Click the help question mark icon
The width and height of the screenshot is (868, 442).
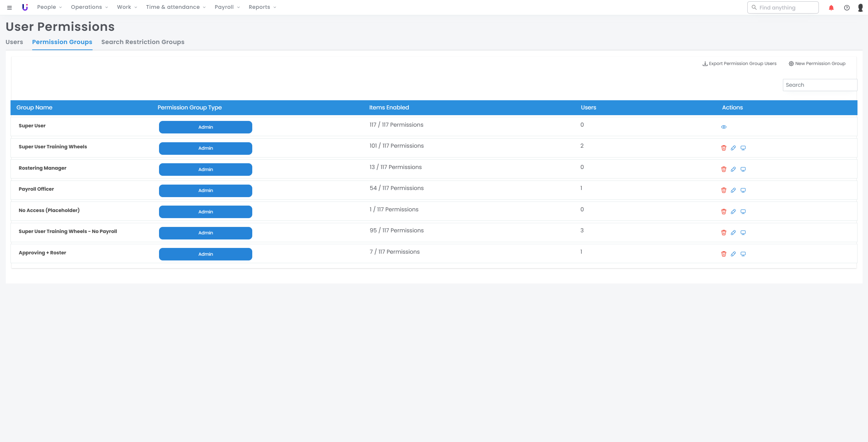tap(847, 8)
